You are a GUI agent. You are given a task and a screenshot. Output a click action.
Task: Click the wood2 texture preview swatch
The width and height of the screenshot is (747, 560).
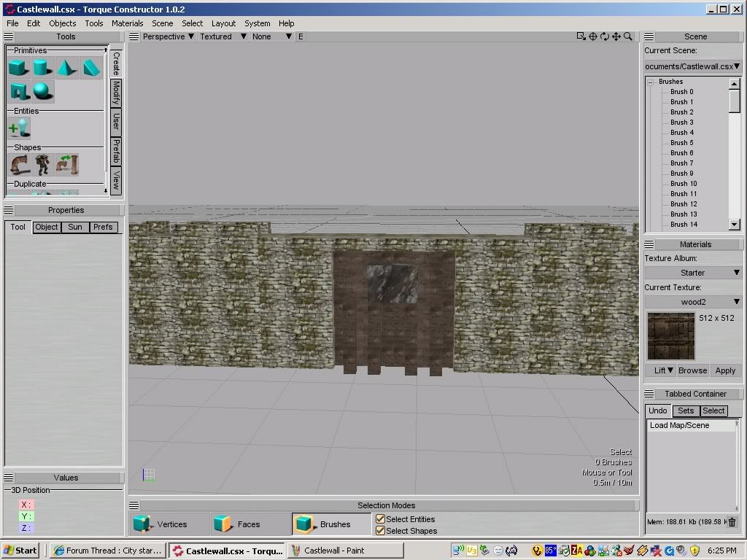[x=670, y=336]
